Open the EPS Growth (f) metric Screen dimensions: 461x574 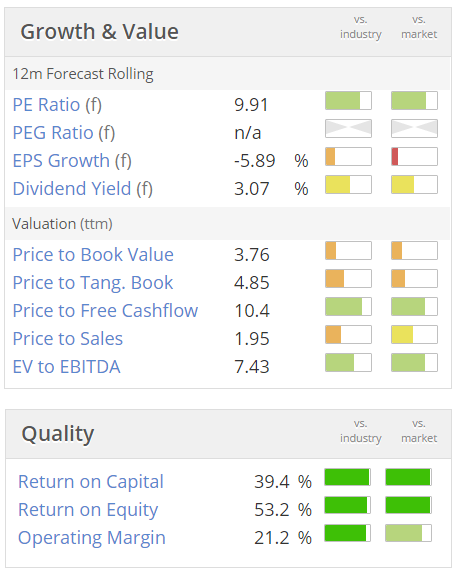pos(72,161)
